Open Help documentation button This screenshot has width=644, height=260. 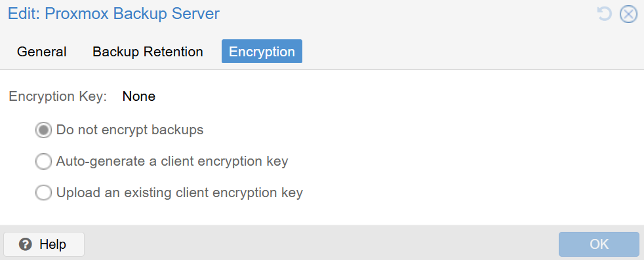(x=44, y=244)
